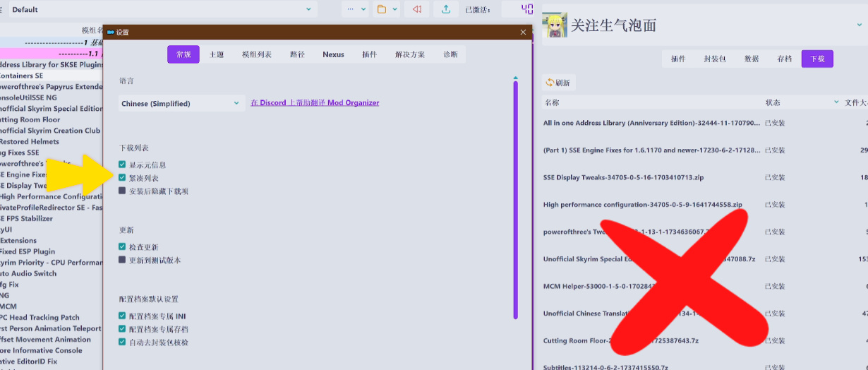Switch to the 常规 settings tab
Screen dimensions: 868x370
183,54
